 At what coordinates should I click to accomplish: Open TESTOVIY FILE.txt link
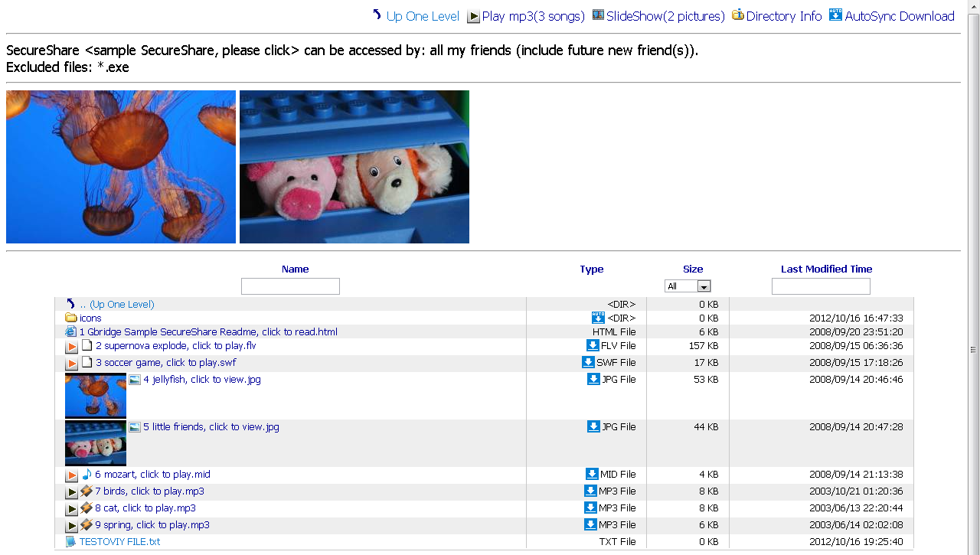coord(119,541)
